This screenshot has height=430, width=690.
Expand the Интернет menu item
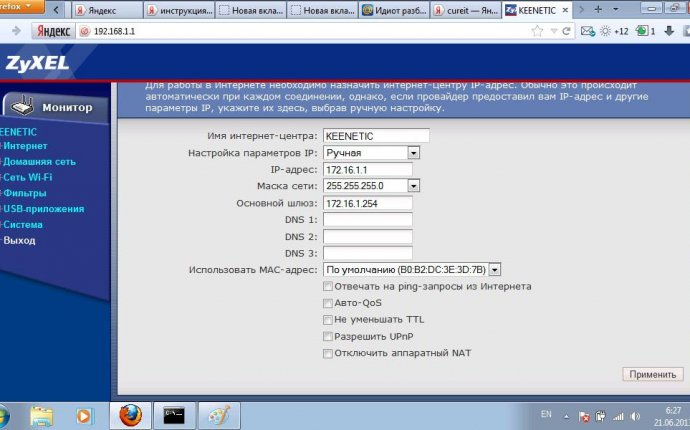[x=25, y=146]
